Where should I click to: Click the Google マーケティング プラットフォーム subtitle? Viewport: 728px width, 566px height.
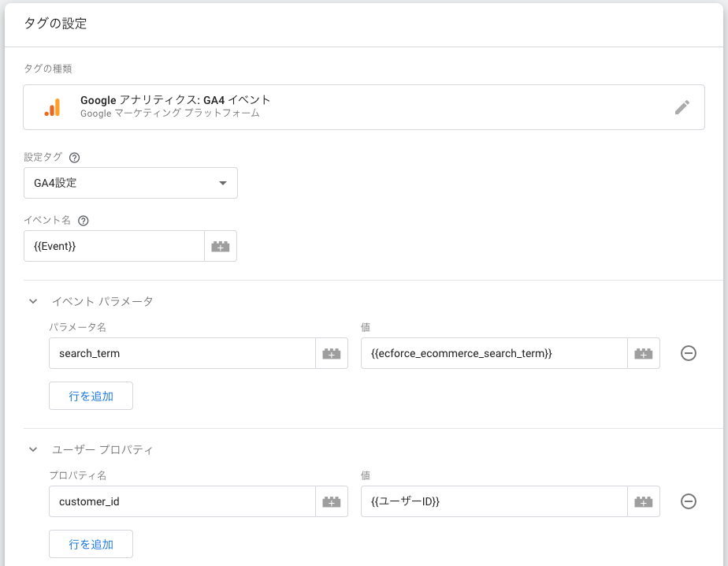pos(170,114)
